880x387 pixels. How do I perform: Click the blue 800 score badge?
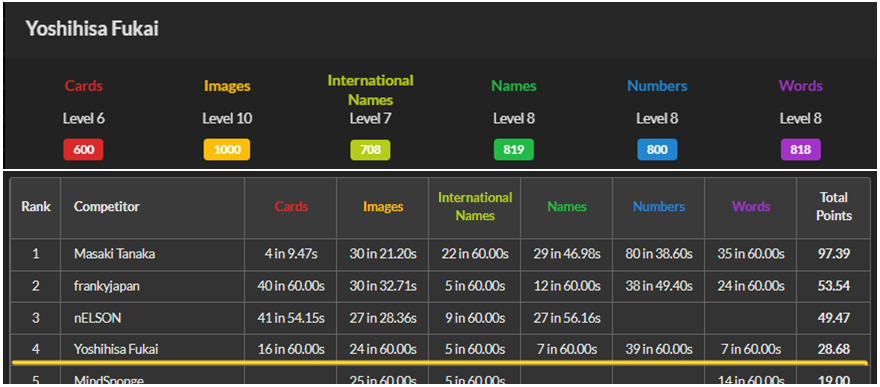[657, 150]
